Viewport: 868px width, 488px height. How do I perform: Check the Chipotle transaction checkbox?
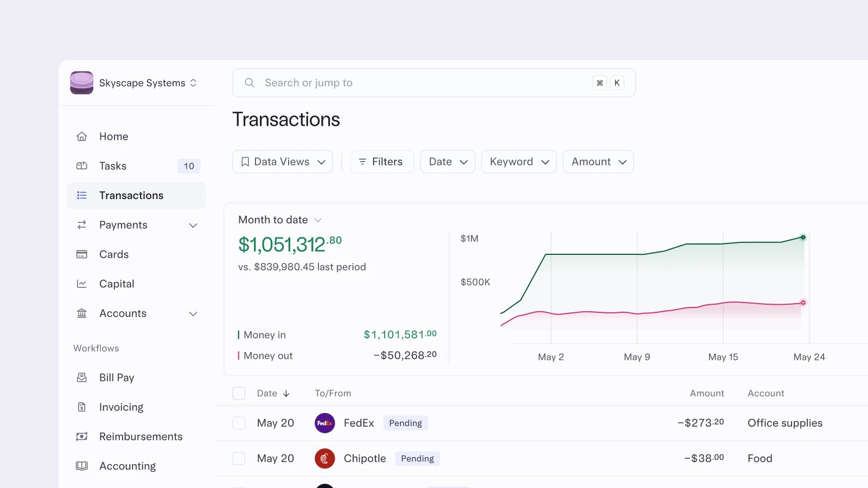pyautogui.click(x=239, y=459)
